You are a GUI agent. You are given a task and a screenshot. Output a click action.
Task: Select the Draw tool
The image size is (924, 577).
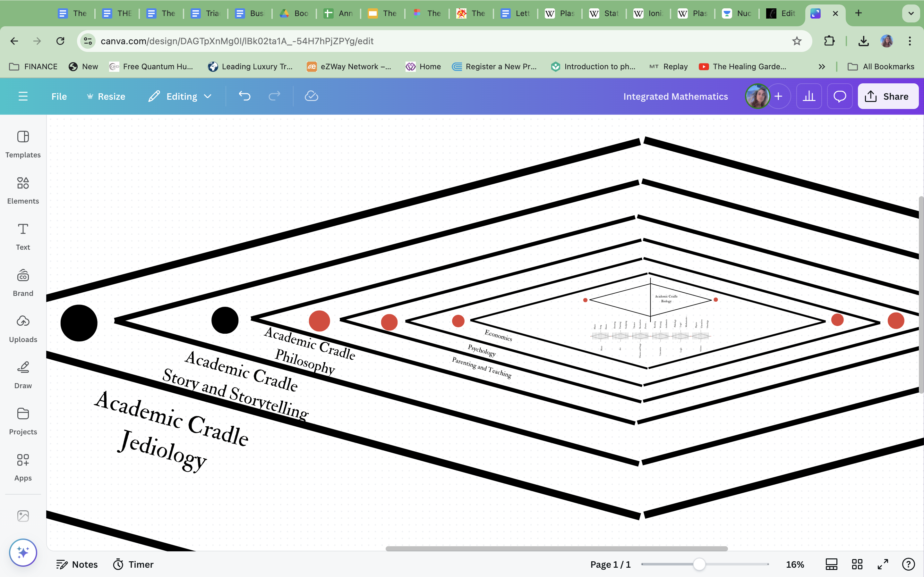pos(23,375)
